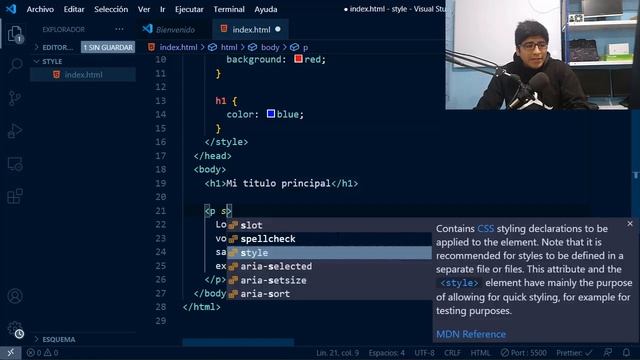The image size is (640, 360).
Task: Change indentation via Espacios: 4
Action: click(x=387, y=353)
